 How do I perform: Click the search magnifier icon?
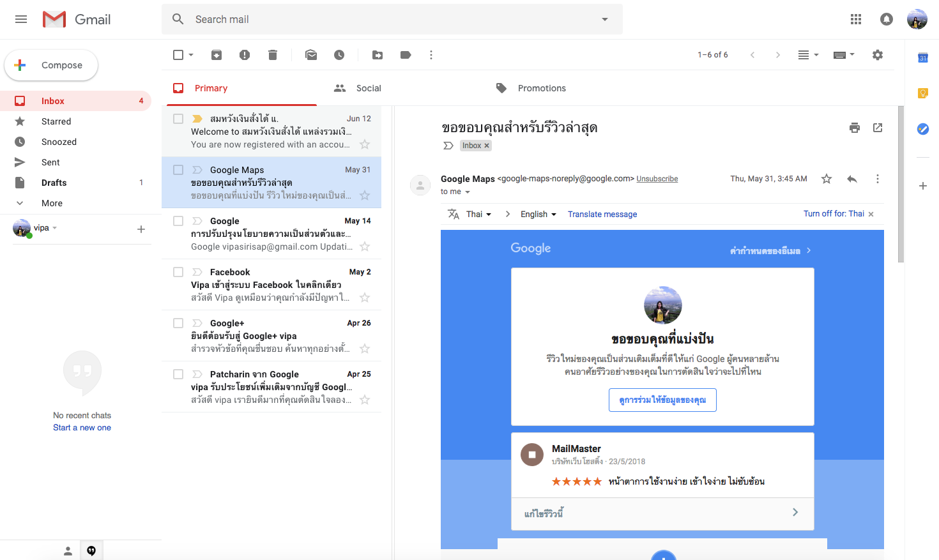click(178, 19)
